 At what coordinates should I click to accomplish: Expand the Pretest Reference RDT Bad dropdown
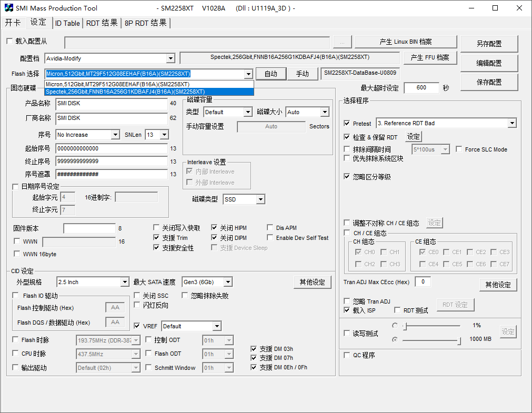[512, 123]
